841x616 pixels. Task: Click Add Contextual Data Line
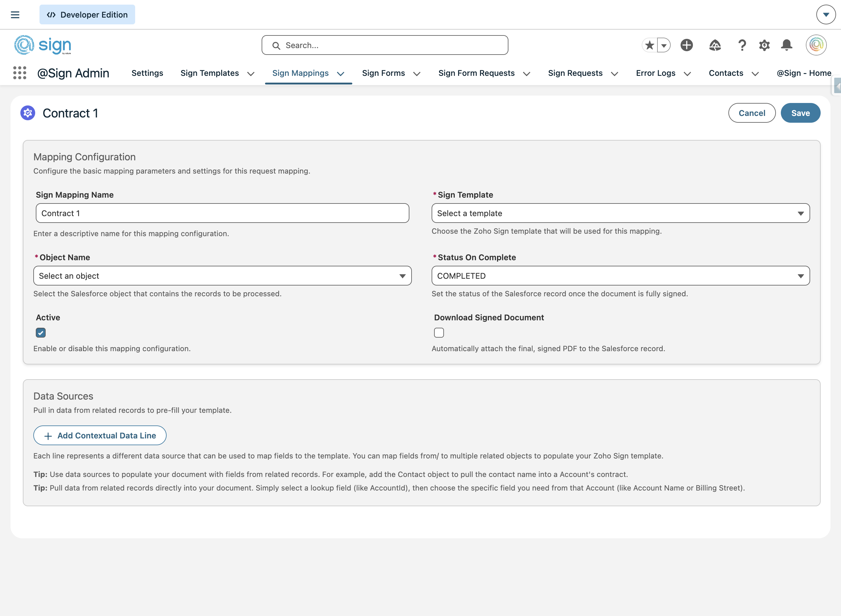[100, 436]
